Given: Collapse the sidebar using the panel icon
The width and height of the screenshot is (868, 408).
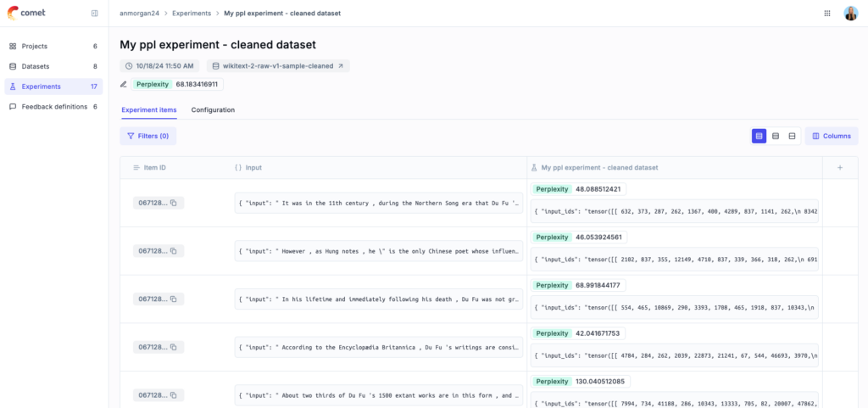Looking at the screenshot, I should pyautogui.click(x=94, y=14).
